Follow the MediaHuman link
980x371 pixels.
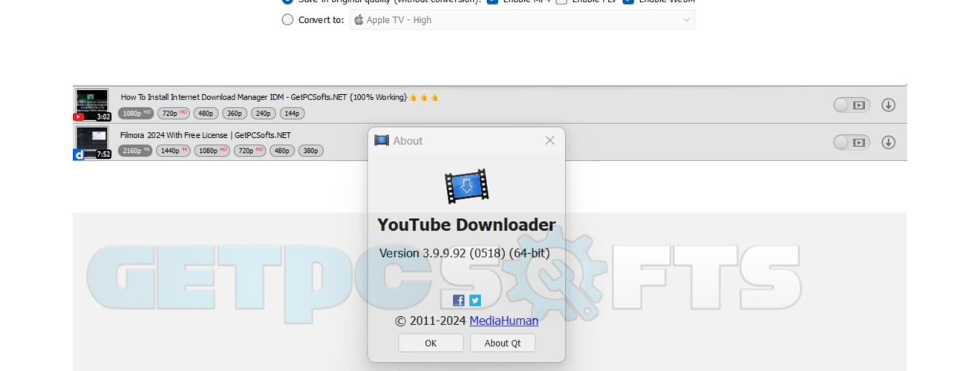click(x=504, y=321)
